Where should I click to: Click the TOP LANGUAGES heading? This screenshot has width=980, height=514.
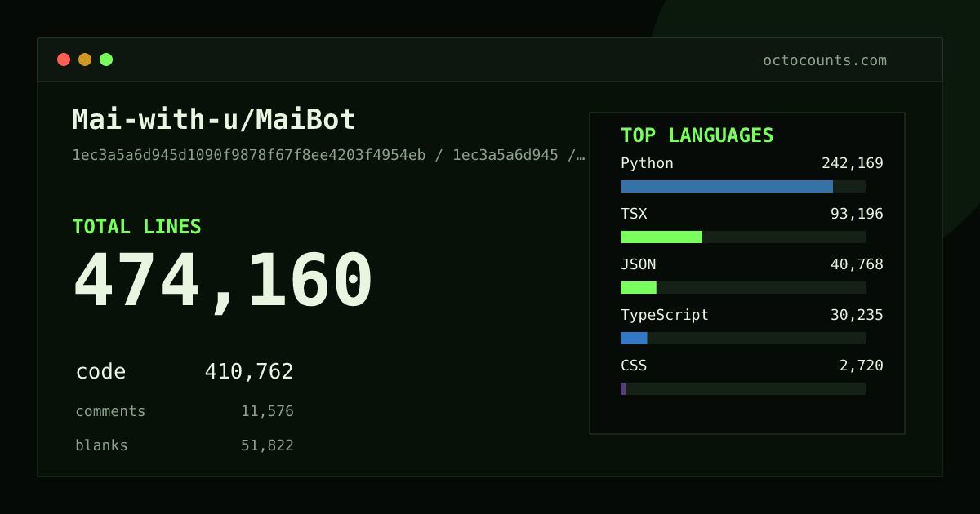tap(697, 135)
